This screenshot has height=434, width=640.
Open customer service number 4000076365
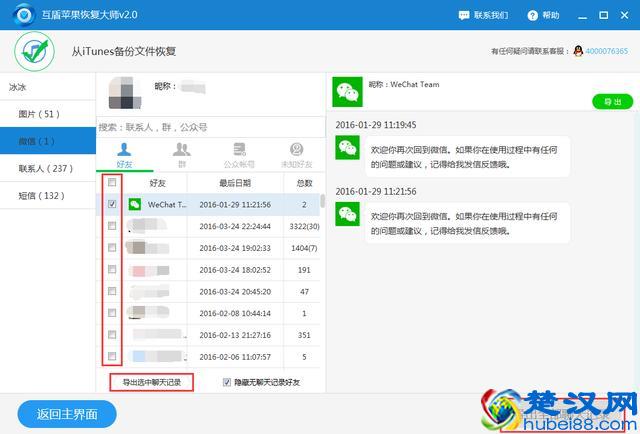pyautogui.click(x=607, y=51)
